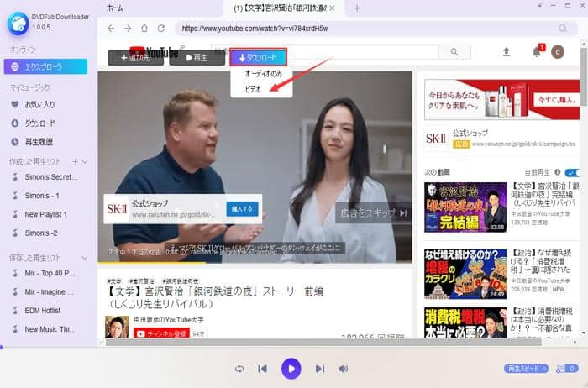Image resolution: width=588 pixels, height=388 pixels.
Task: Click the YouTube search input field
Action: tap(325, 52)
